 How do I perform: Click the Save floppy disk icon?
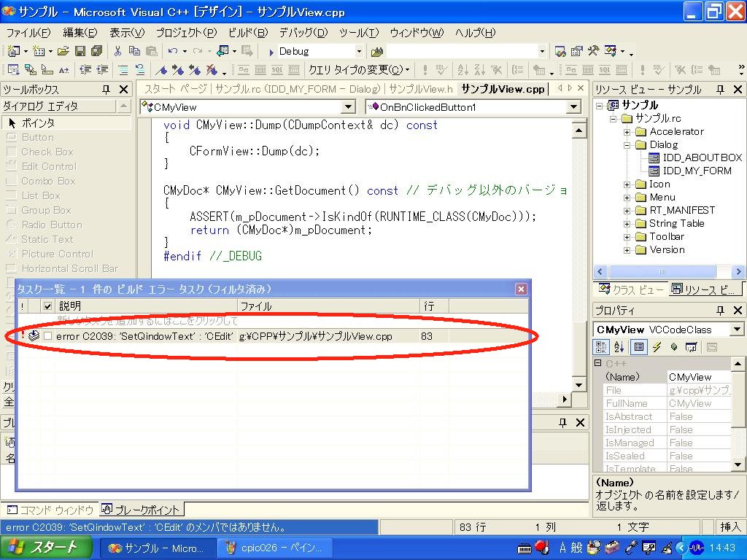pos(80,51)
